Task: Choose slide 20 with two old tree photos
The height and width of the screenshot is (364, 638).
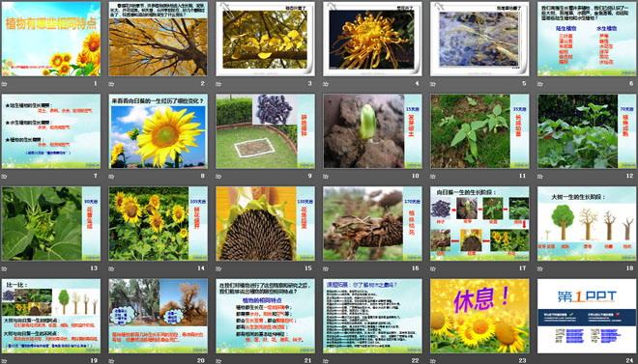Action: pos(158,316)
